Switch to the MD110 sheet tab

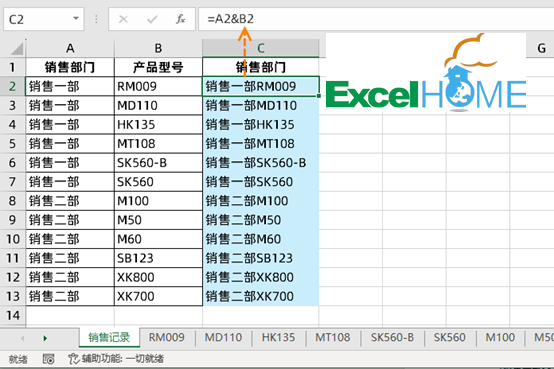(223, 338)
